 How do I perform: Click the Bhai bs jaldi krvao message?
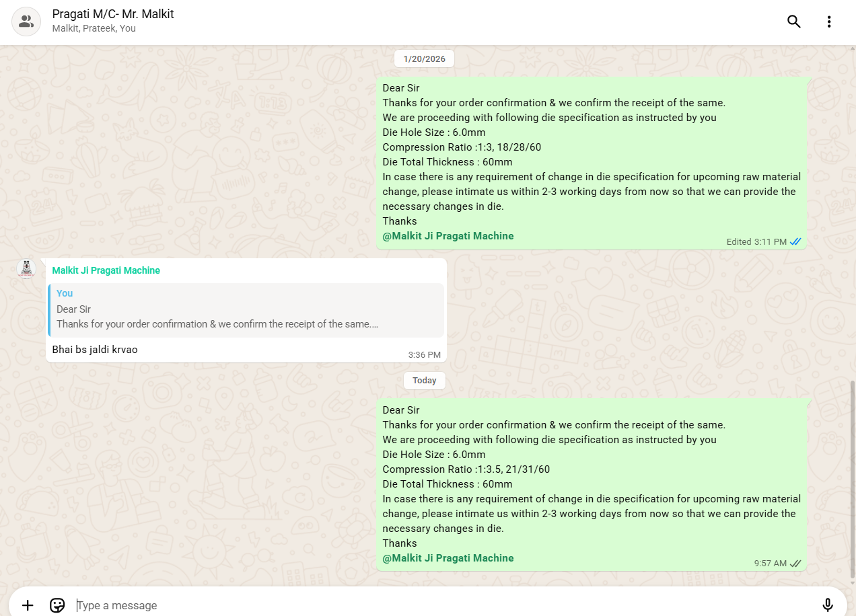95,350
